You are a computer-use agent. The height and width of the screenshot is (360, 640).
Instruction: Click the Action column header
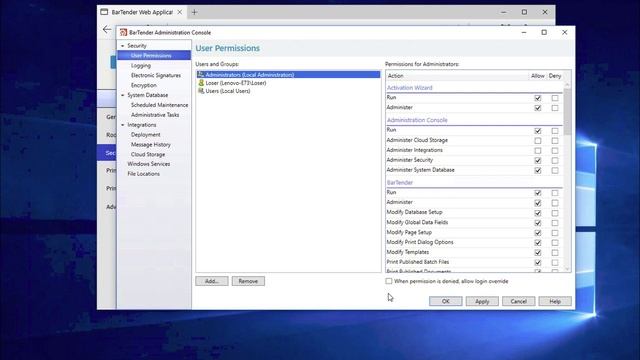point(457,76)
